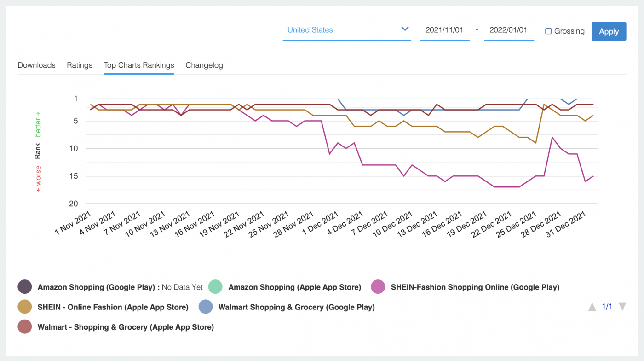
Task: Click the SHEIN - Online Fashion Apple legend icon
Action: click(25, 307)
